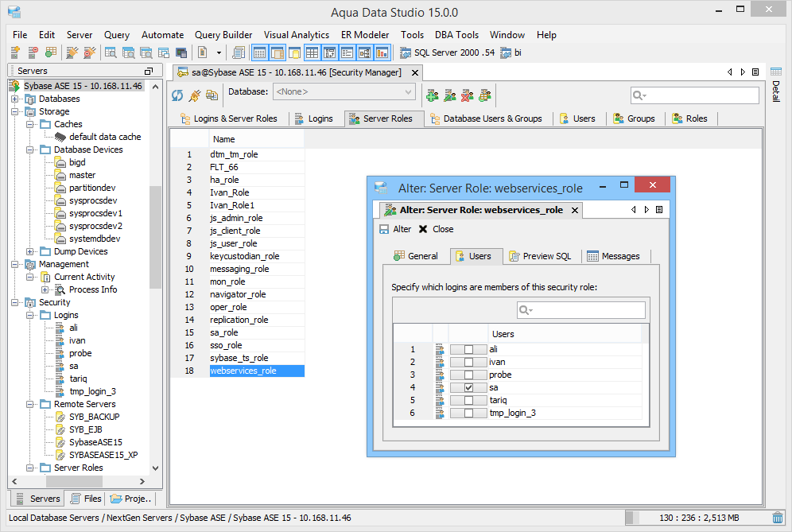Screen dimensions: 792x532
Task: Click the plug icon in Security Manager toolbar
Action: coord(195,95)
